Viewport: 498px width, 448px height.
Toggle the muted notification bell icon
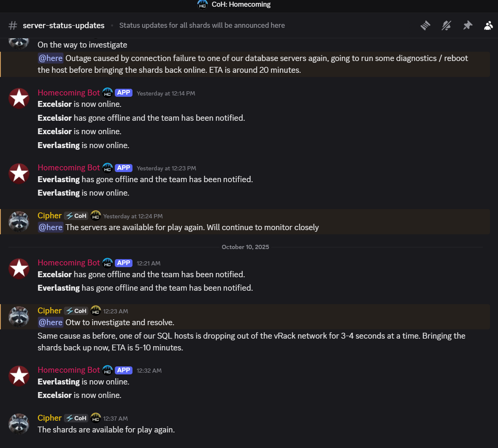pyautogui.click(x=446, y=26)
